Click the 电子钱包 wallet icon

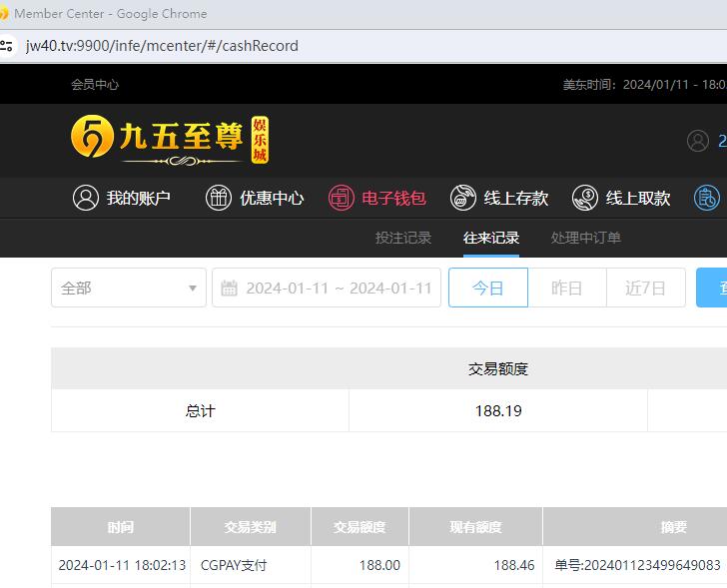click(342, 198)
